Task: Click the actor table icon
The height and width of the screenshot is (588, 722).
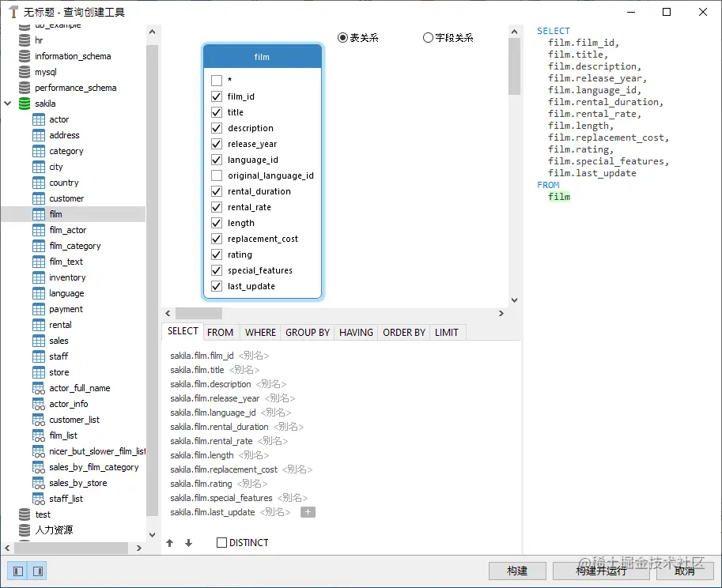Action: click(39, 119)
